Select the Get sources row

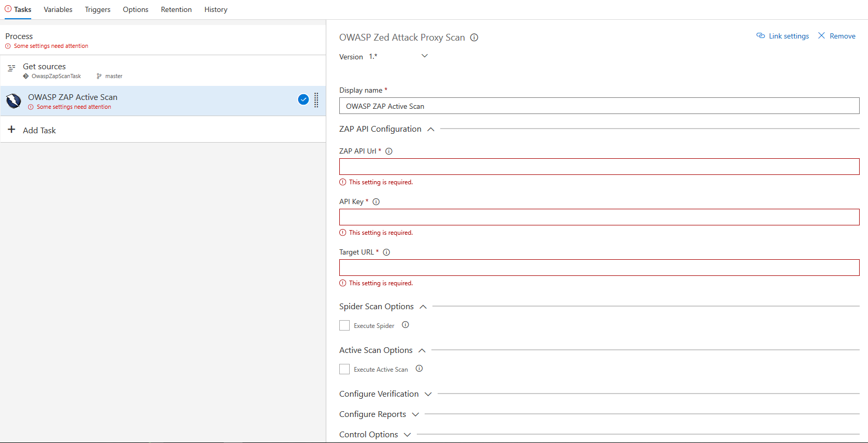tap(163, 71)
